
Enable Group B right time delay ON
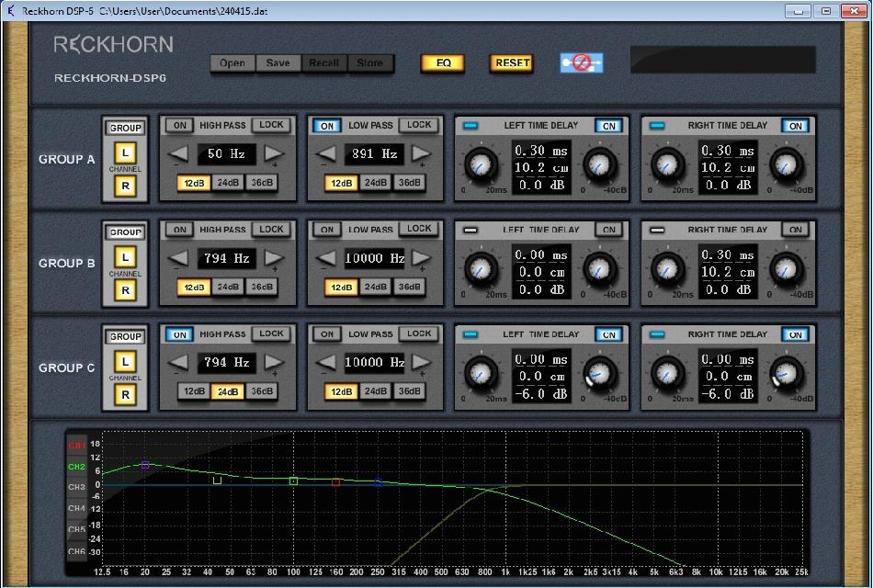point(796,230)
